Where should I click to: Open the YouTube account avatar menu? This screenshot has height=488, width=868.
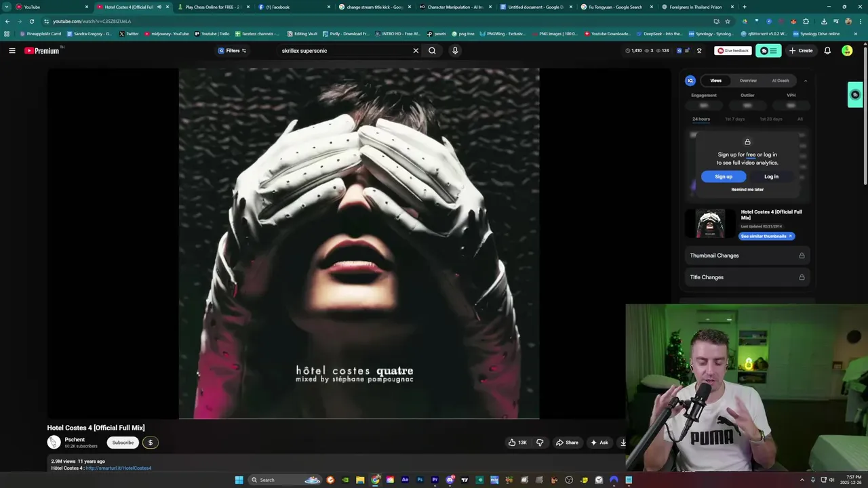coord(847,51)
